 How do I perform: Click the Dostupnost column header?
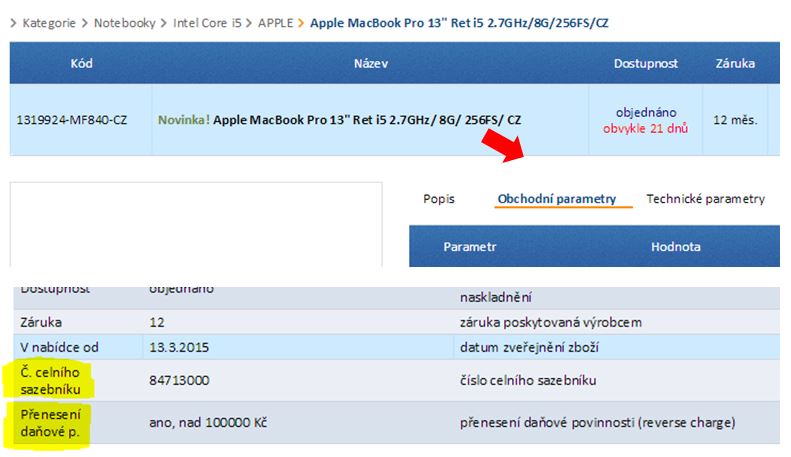[x=646, y=64]
